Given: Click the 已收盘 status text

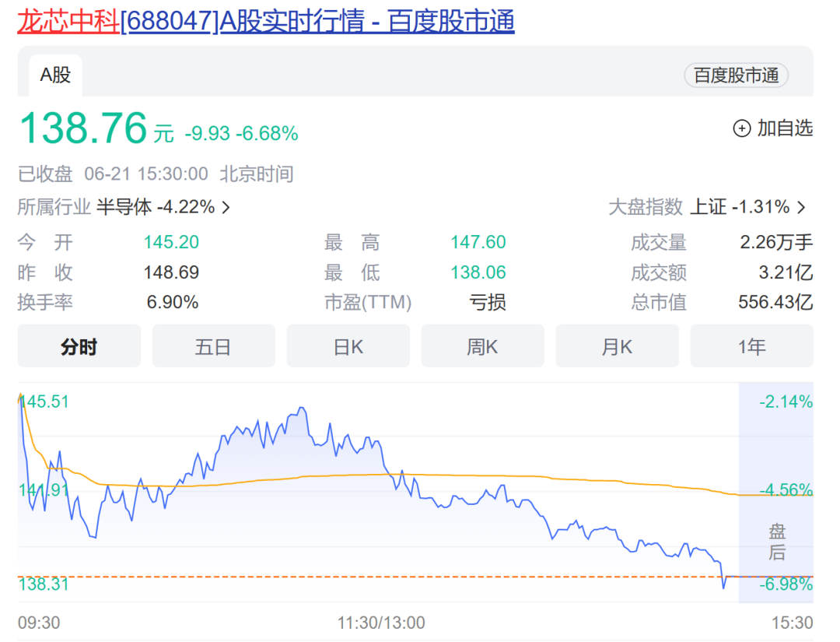Looking at the screenshot, I should 45,174.
